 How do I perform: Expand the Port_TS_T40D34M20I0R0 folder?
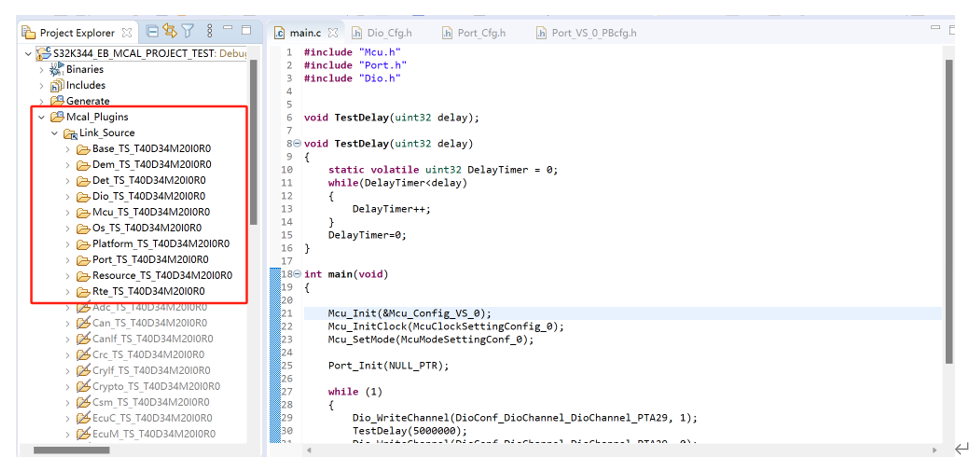[68, 260]
